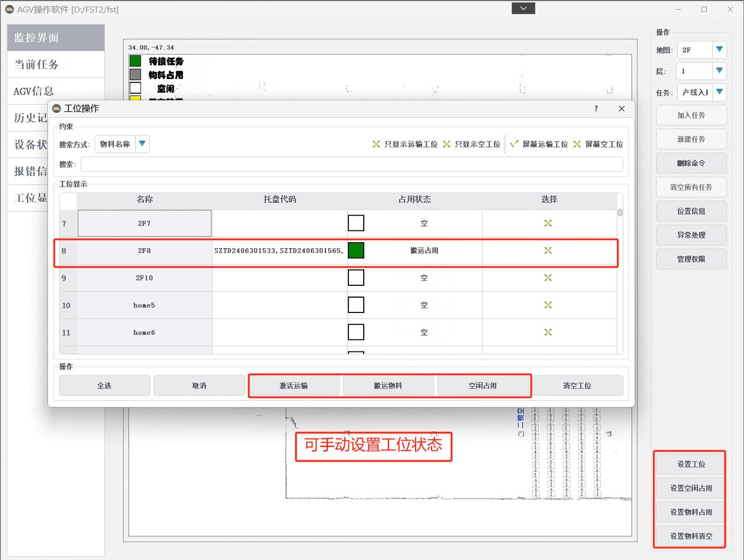Click 设置物料清空 button

[x=692, y=536]
